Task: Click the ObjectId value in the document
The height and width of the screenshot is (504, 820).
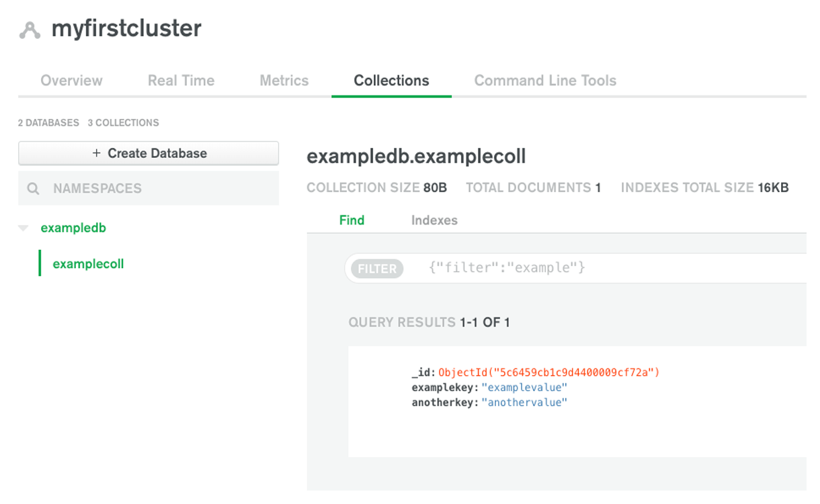Action: pyautogui.click(x=549, y=372)
